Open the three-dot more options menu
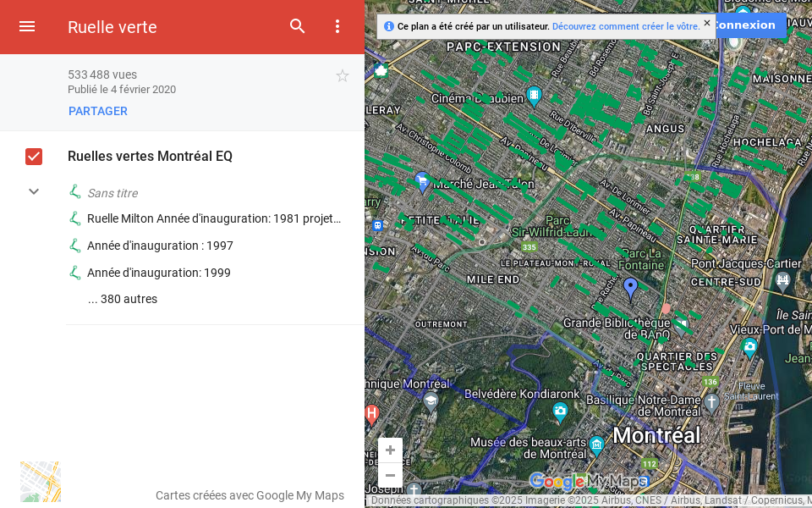This screenshot has height=508, width=812. coord(337,26)
